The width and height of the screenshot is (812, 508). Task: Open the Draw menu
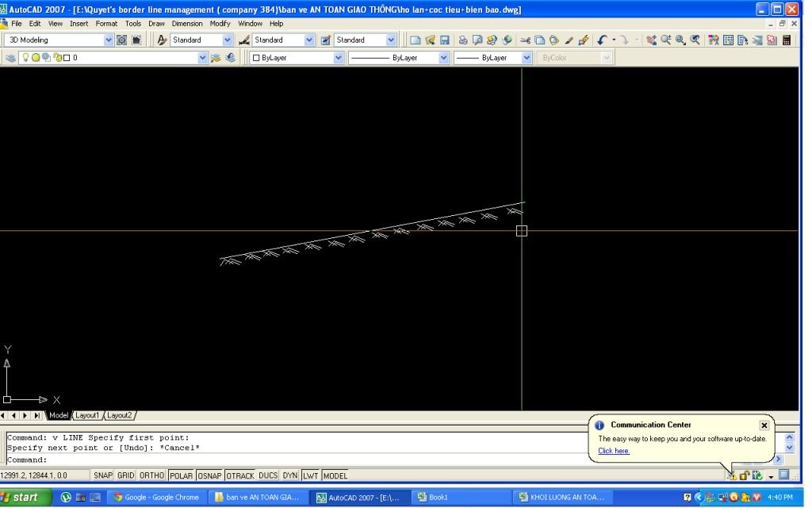[156, 23]
